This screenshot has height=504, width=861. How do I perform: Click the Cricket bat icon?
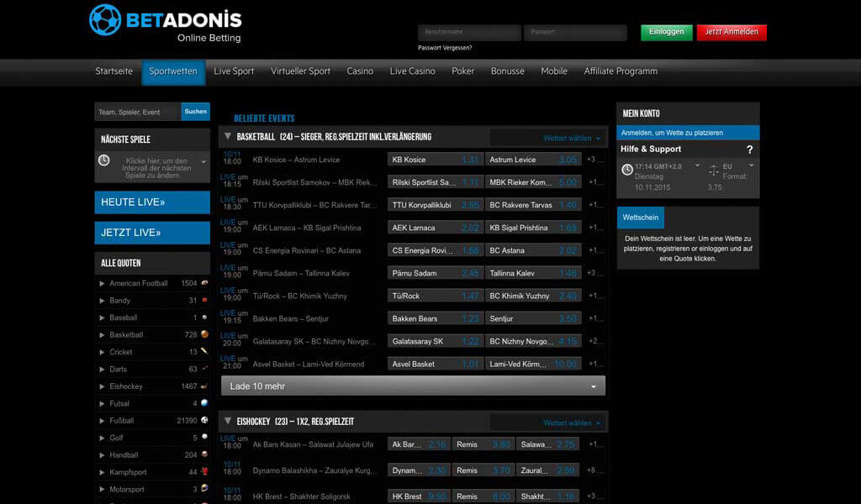[204, 351]
